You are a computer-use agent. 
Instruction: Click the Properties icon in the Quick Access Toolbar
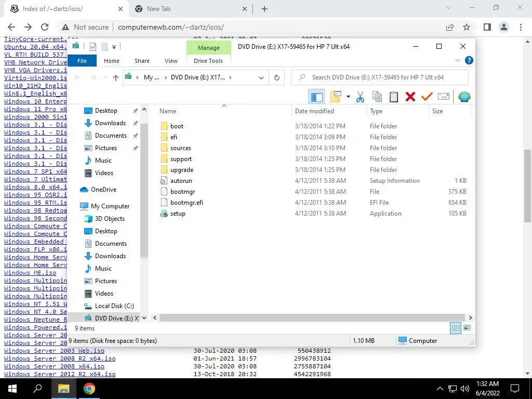tap(92, 47)
